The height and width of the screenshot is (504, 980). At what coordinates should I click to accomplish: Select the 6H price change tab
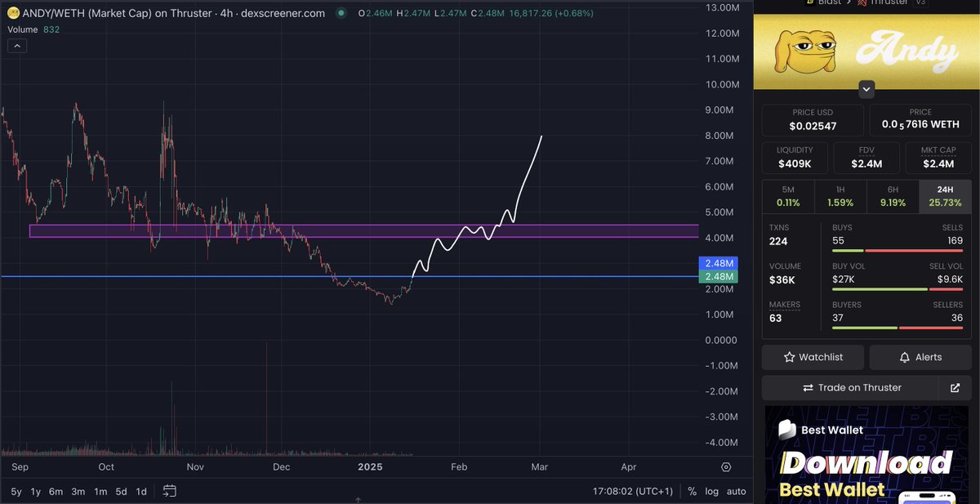coord(892,196)
